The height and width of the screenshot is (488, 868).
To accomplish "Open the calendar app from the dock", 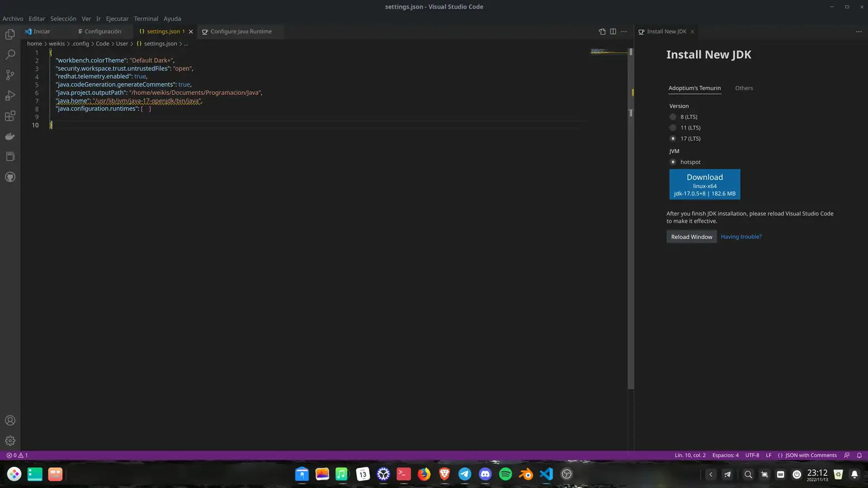I will [363, 474].
